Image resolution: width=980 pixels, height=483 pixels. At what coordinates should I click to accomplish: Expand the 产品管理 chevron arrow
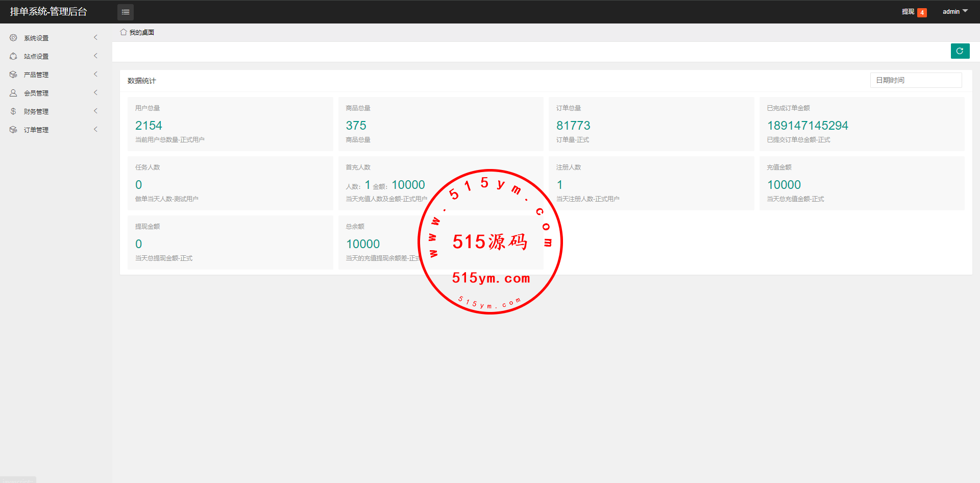coord(95,75)
